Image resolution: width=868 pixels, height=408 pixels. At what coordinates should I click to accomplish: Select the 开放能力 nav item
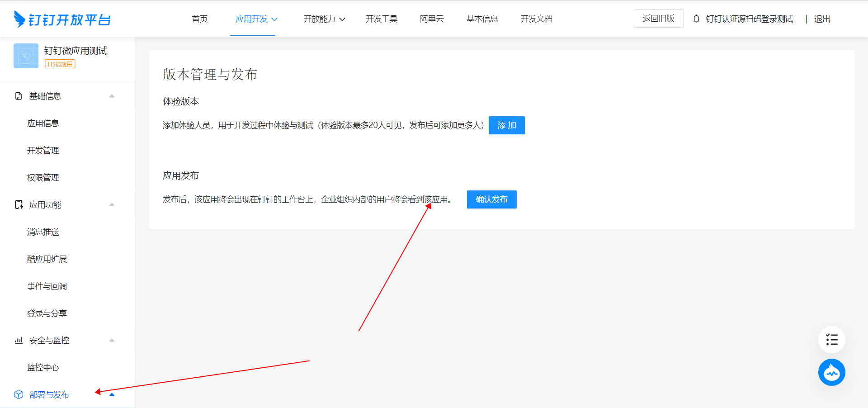click(319, 19)
